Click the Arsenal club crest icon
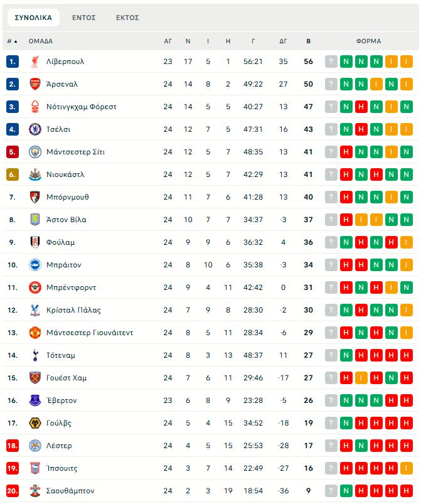This screenshot has width=421, height=504. [35, 84]
